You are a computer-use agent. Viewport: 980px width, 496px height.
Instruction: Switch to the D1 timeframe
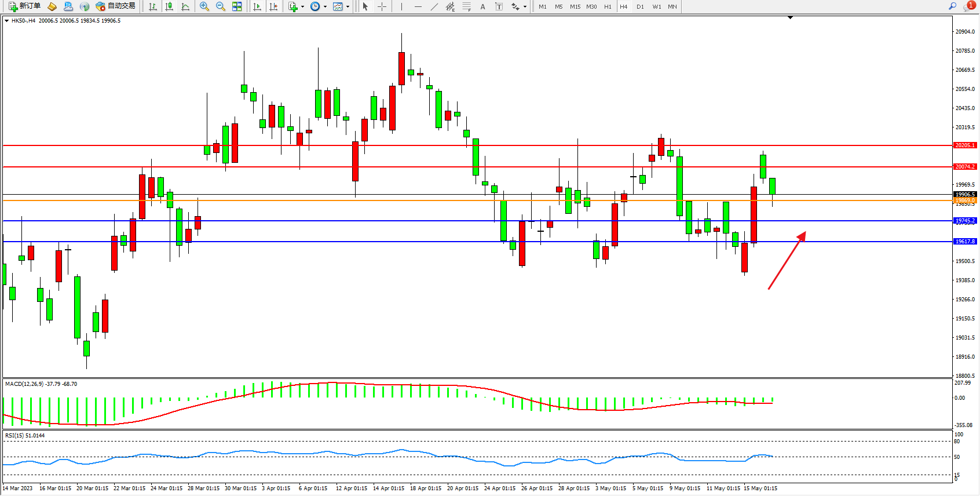[x=640, y=6]
